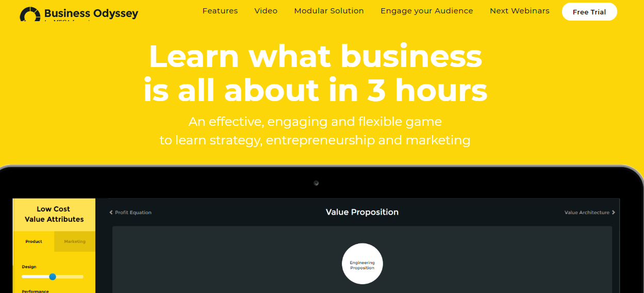Open the Modular Solution page
Image resolution: width=644 pixels, height=293 pixels.
[x=329, y=11]
